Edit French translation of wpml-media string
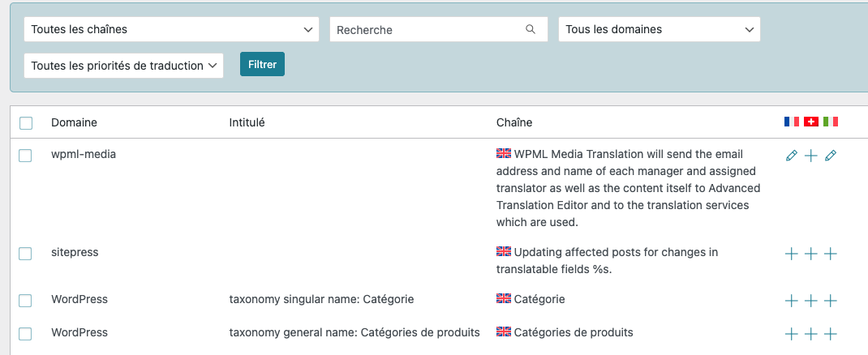Image resolution: width=868 pixels, height=355 pixels. click(792, 156)
